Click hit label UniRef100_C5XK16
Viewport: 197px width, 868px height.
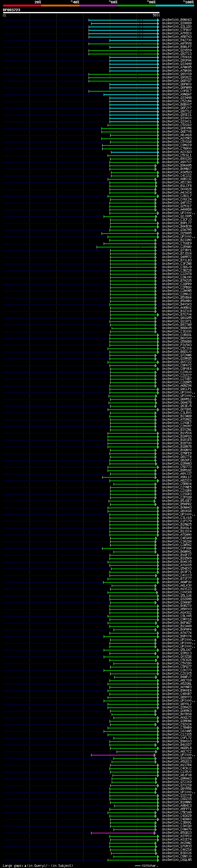(177, 57)
